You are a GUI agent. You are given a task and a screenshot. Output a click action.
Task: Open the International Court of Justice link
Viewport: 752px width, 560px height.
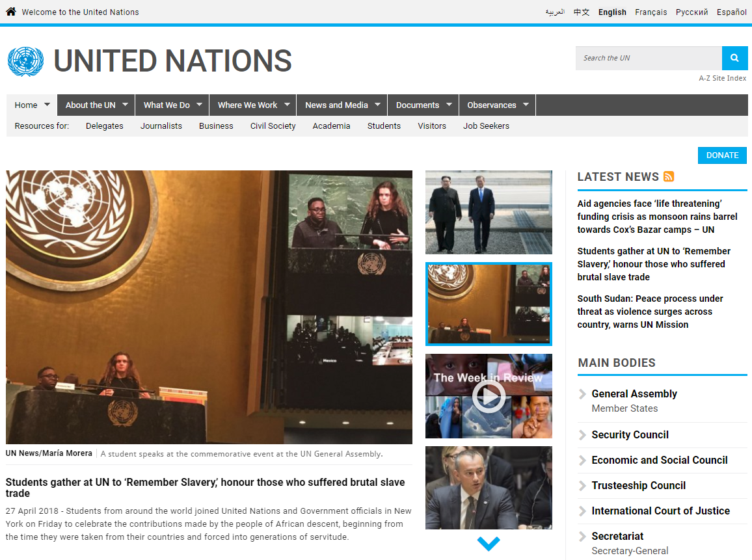click(660, 511)
